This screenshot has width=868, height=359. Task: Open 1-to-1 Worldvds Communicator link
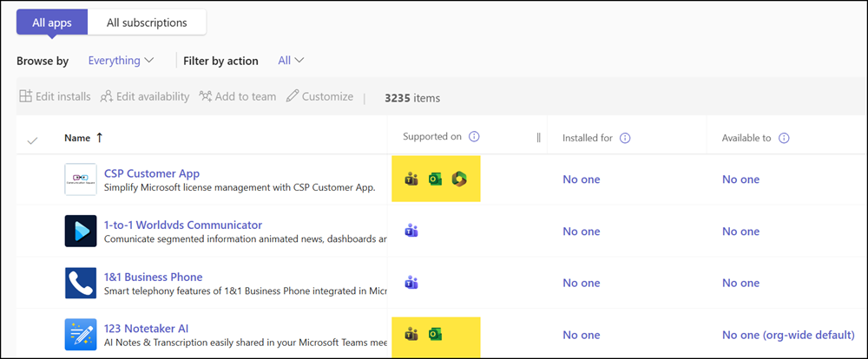pyautogui.click(x=183, y=225)
